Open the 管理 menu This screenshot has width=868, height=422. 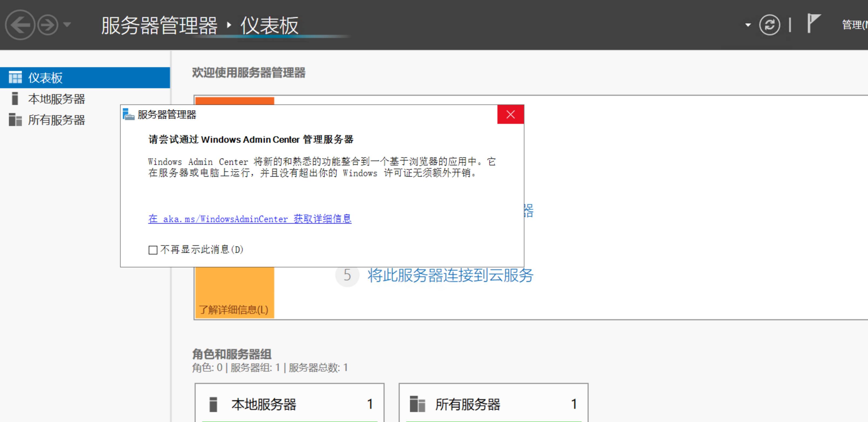pos(855,25)
